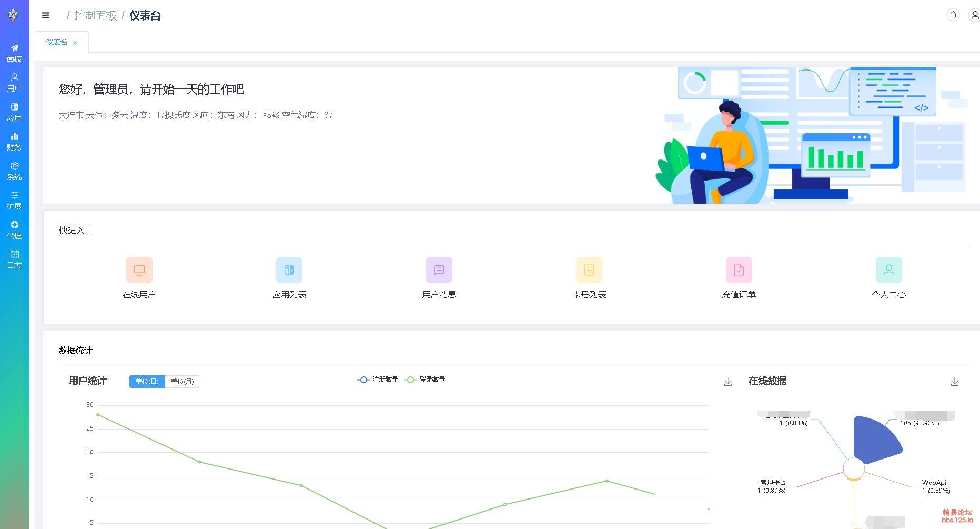The width and height of the screenshot is (980, 529).
Task: Close the 仪表台 tab
Action: click(x=75, y=43)
